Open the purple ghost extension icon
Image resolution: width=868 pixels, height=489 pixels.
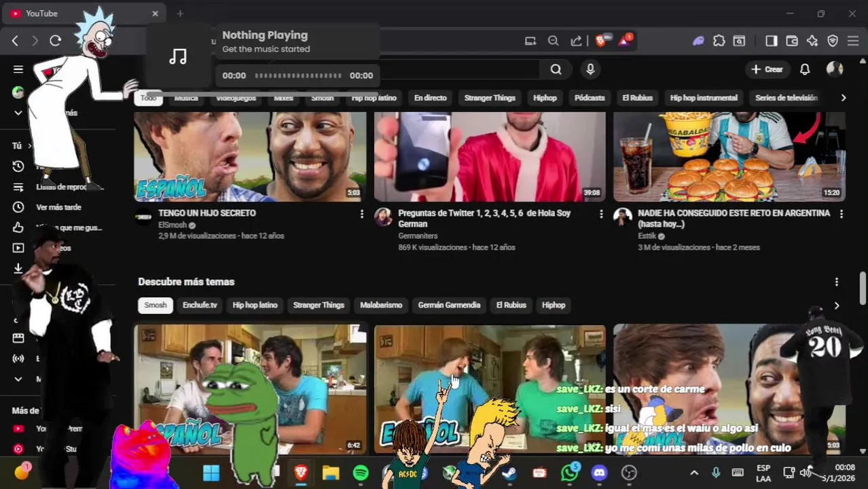pos(698,41)
